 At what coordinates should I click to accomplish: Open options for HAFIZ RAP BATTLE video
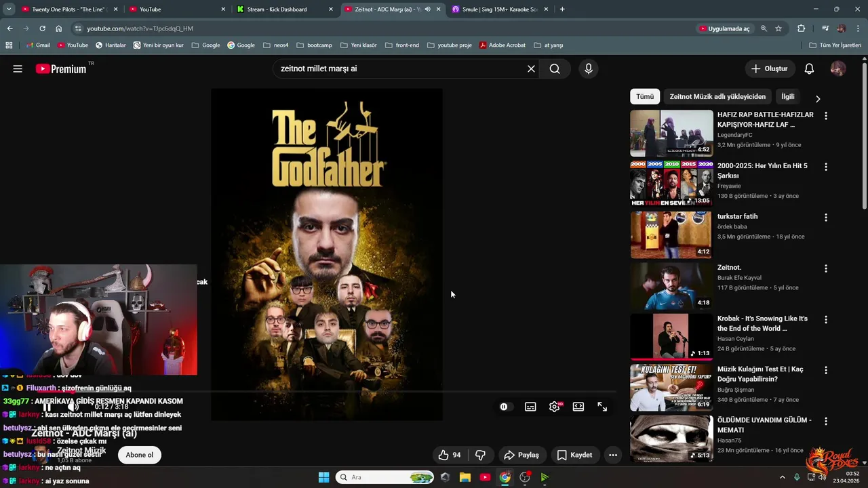[825, 116]
